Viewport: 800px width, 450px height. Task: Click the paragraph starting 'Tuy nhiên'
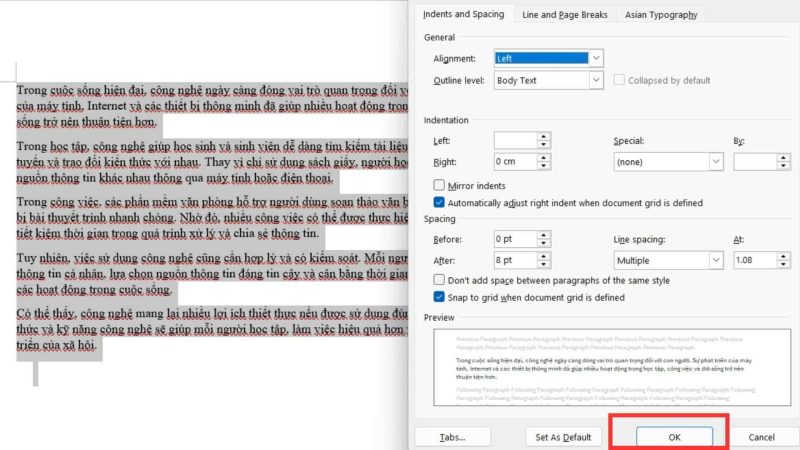pyautogui.click(x=212, y=274)
